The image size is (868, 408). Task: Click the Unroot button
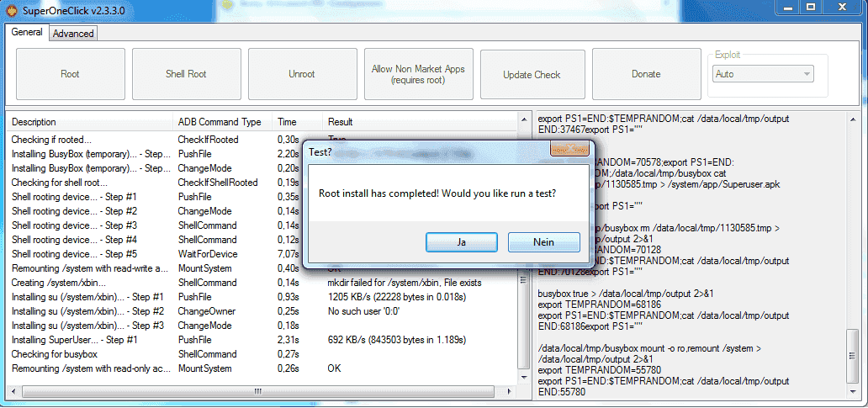pyautogui.click(x=302, y=74)
